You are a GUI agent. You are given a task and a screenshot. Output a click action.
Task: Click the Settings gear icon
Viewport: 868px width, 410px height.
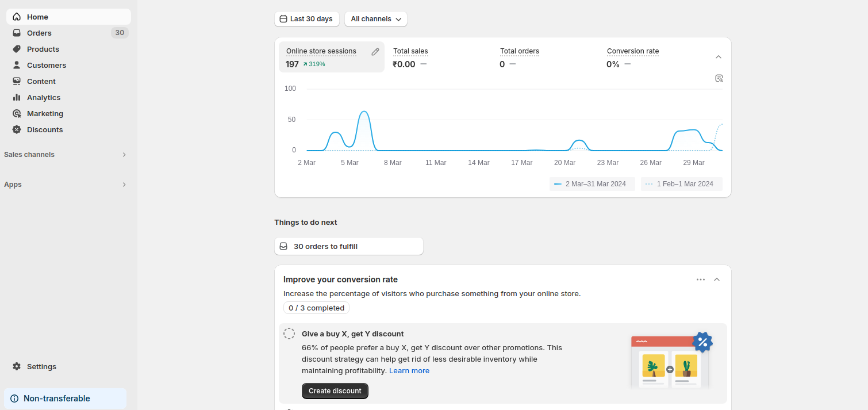(x=17, y=367)
